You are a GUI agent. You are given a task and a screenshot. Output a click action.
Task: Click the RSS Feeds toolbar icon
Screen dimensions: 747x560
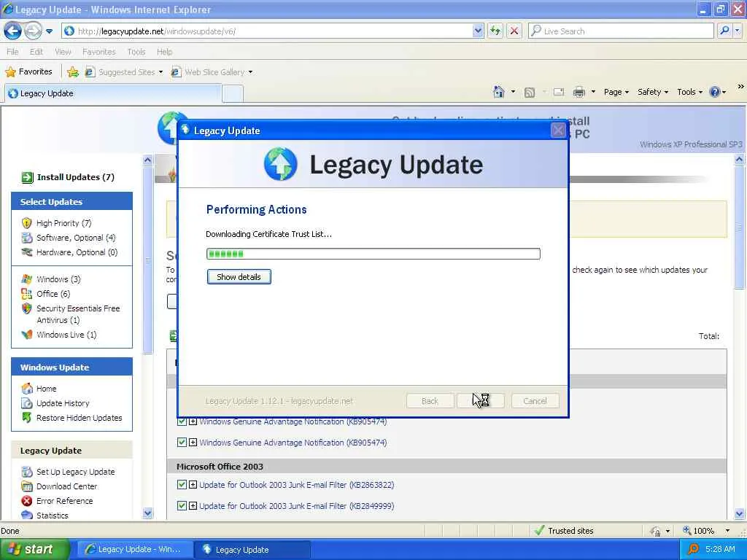(x=530, y=92)
